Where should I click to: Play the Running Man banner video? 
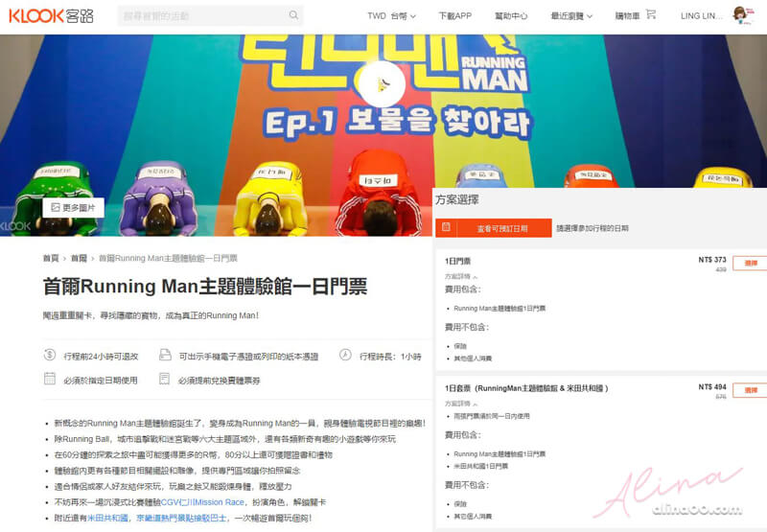382,84
